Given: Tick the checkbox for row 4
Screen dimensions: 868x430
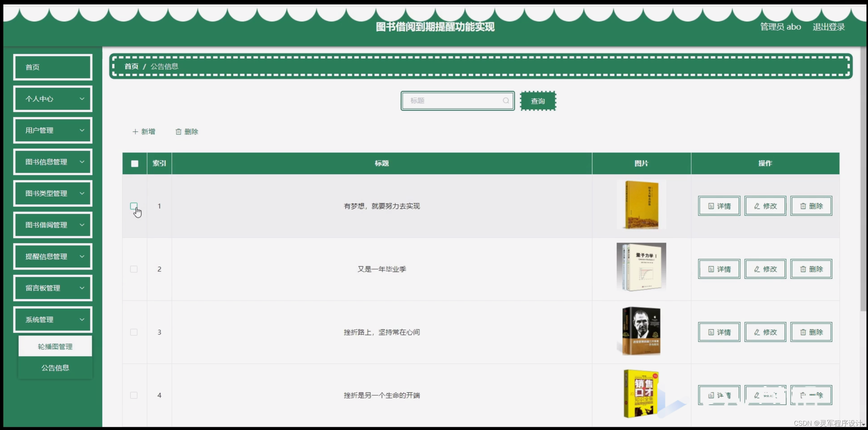Looking at the screenshot, I should tap(134, 395).
